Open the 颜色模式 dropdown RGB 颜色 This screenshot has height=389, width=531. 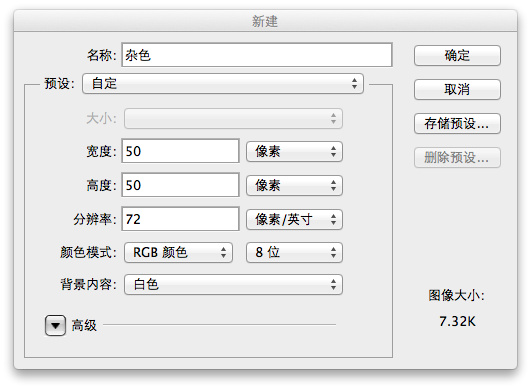178,252
